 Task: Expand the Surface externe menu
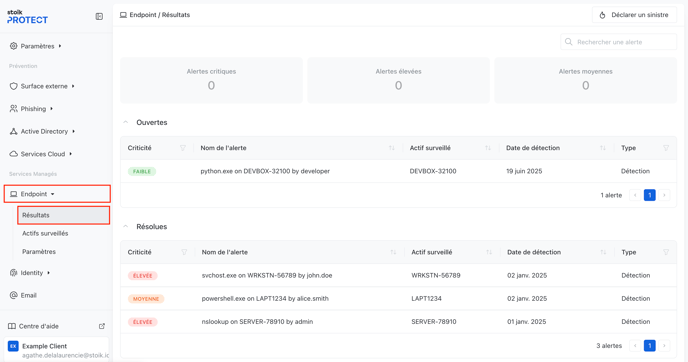coord(42,86)
